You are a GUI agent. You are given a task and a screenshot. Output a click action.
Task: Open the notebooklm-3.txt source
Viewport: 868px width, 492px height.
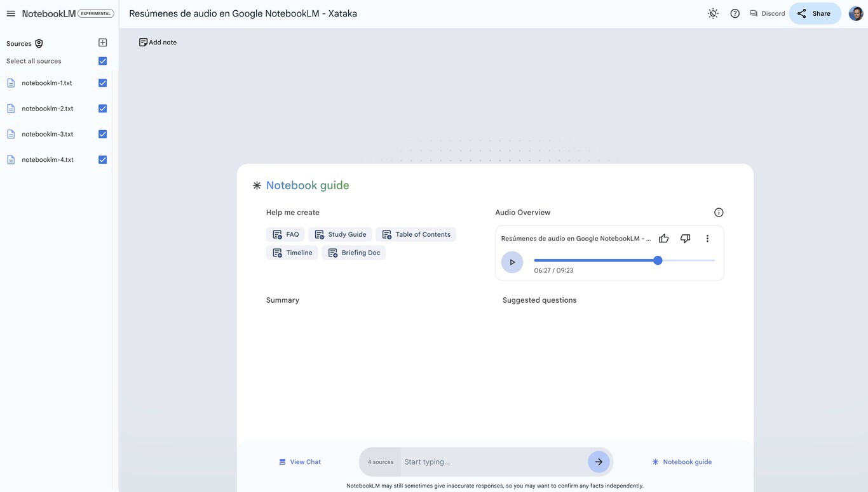click(48, 134)
